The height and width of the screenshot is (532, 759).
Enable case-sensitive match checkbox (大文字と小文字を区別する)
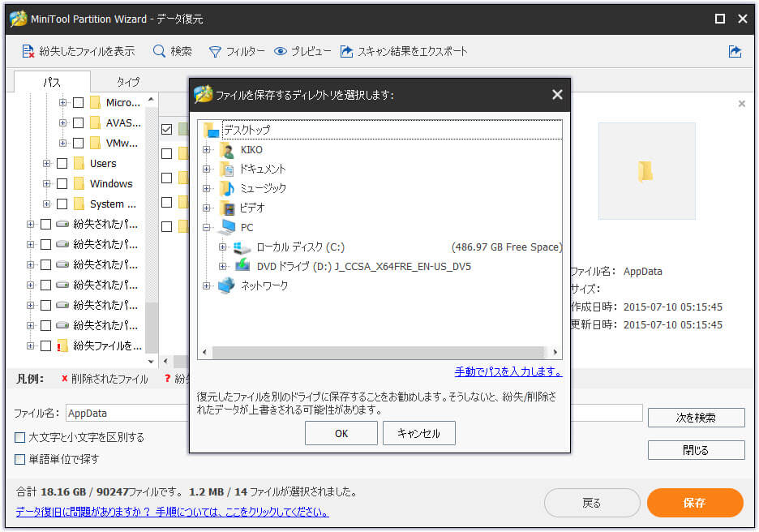19,438
